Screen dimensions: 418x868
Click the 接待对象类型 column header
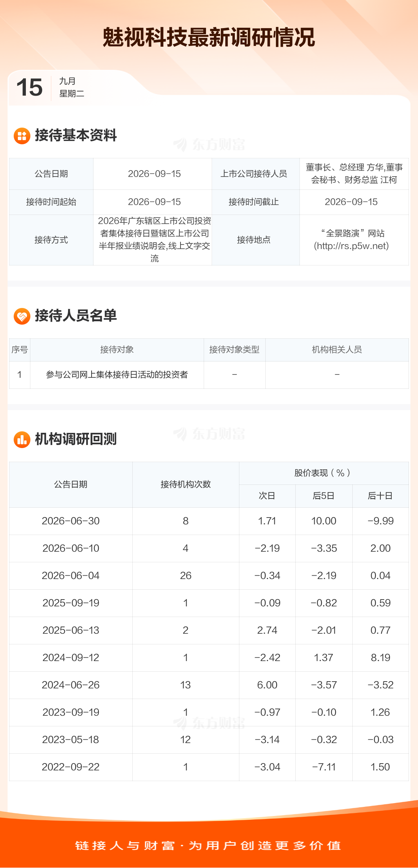click(x=234, y=350)
